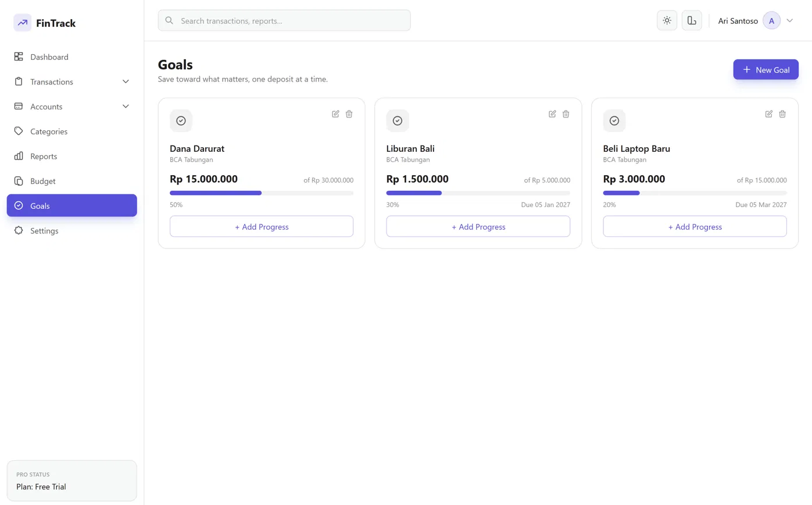Click the Rp 1.500.000 saved amount
Viewport: 812px width, 505px height.
click(417, 179)
